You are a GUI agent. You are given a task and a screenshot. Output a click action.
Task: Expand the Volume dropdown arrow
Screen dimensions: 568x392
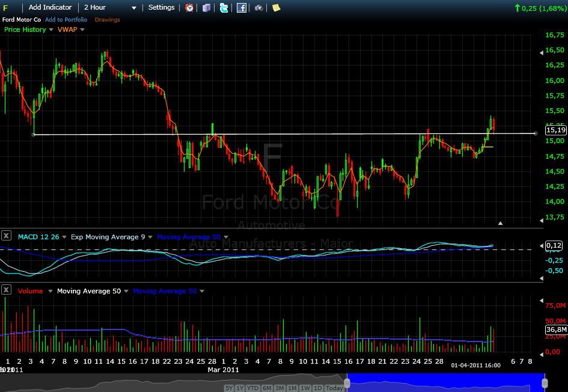tap(50, 291)
